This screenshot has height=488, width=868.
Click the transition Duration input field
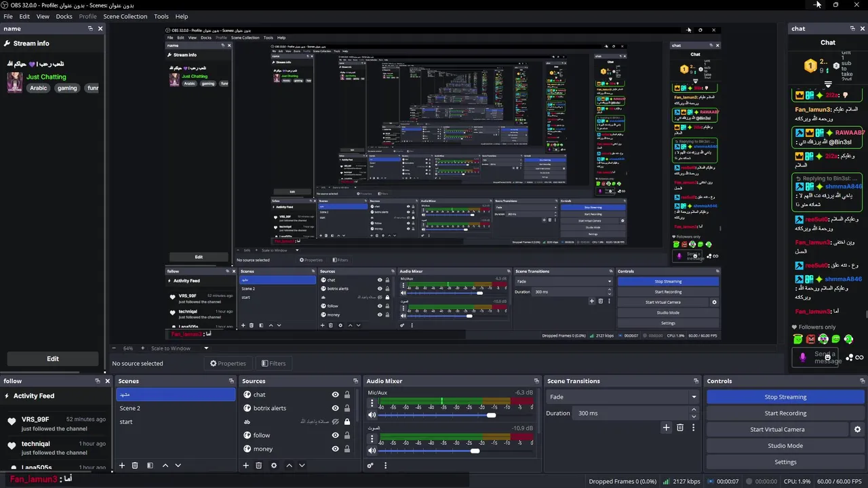click(x=631, y=413)
